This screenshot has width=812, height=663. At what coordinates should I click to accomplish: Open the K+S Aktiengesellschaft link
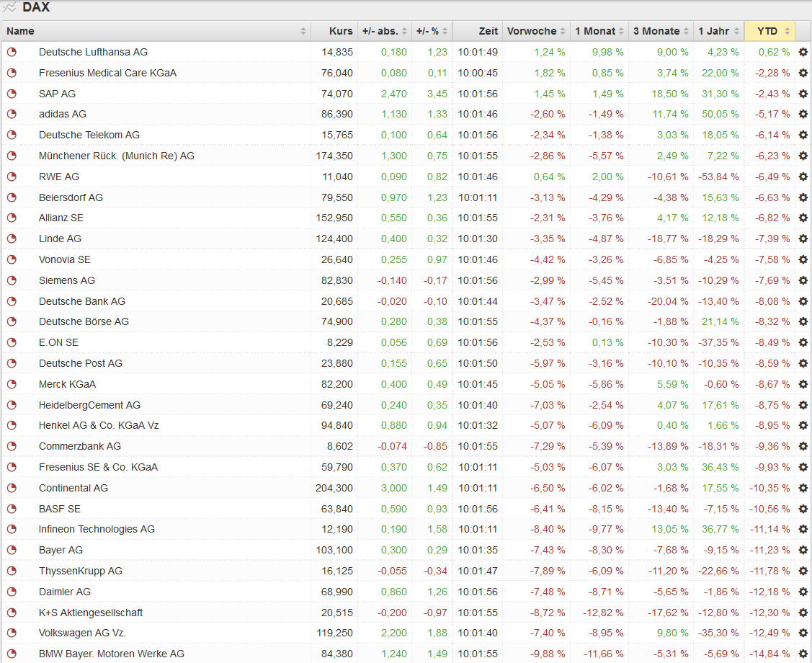click(91, 613)
